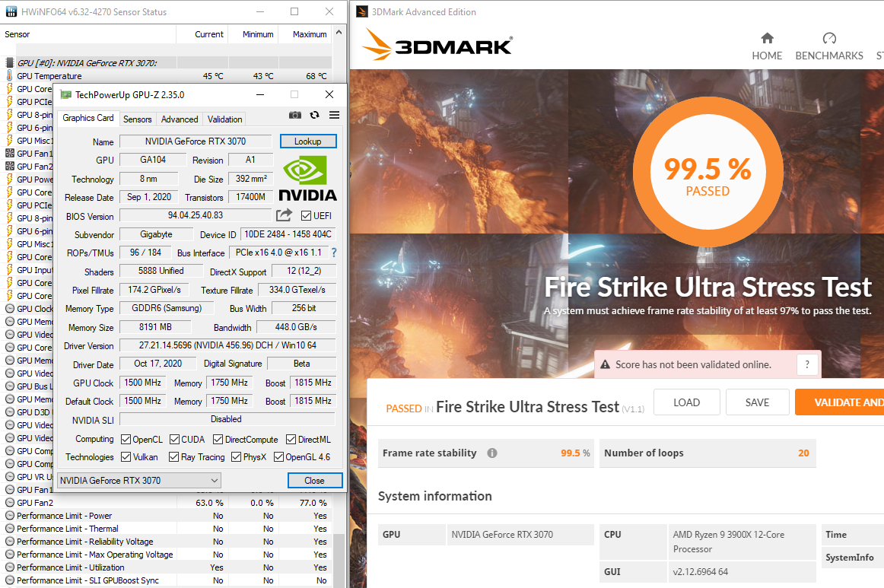Image resolution: width=884 pixels, height=588 pixels.
Task: Click the Performance Limit - Thermal row icon
Action: point(10,528)
